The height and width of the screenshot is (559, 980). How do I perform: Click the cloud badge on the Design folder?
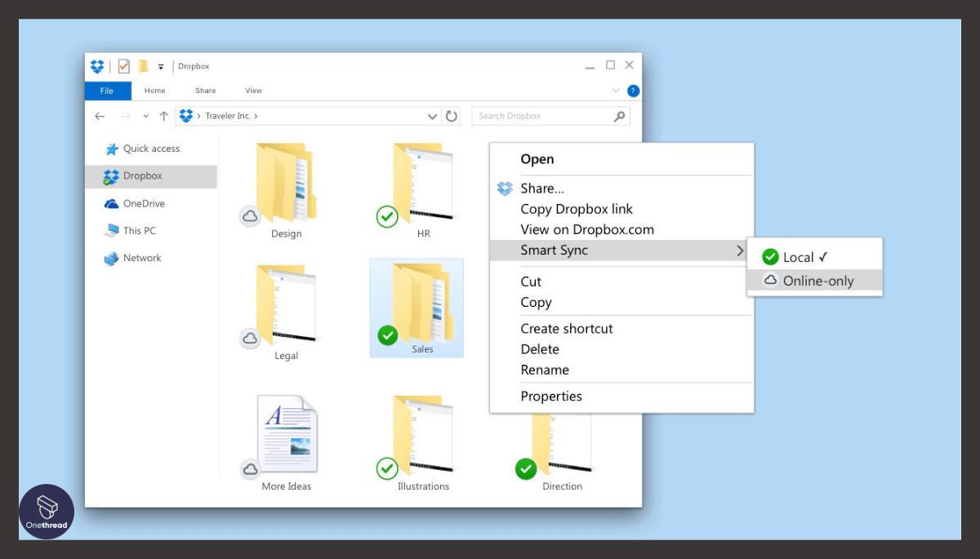coord(250,216)
